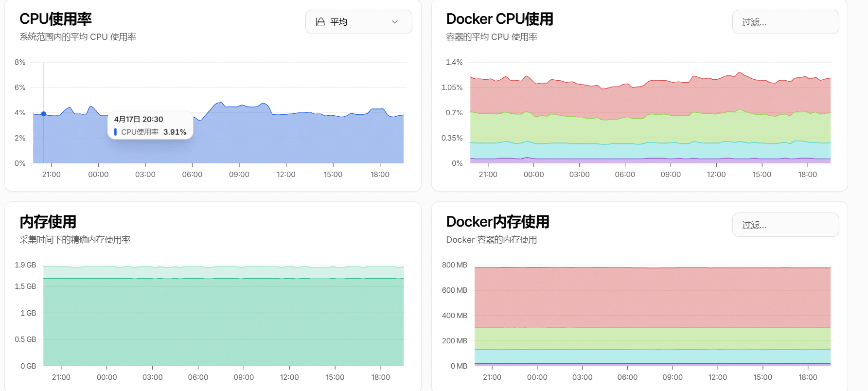Screen dimensions: 868x391
Task: Click the 过滤 field in Docker CPU使用
Action: [x=785, y=22]
